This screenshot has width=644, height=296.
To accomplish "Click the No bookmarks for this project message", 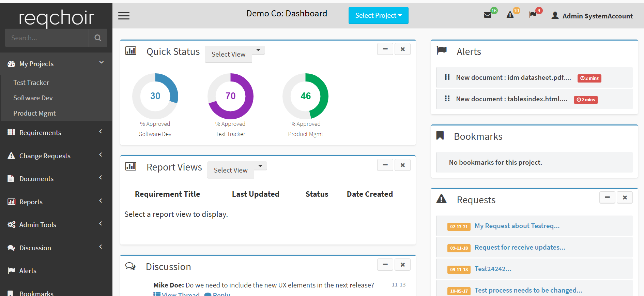I will coord(495,162).
